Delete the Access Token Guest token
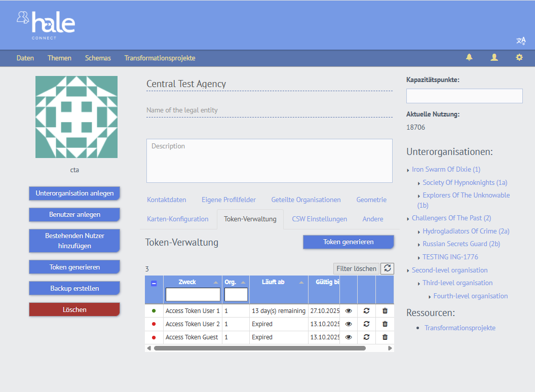 pos(385,337)
